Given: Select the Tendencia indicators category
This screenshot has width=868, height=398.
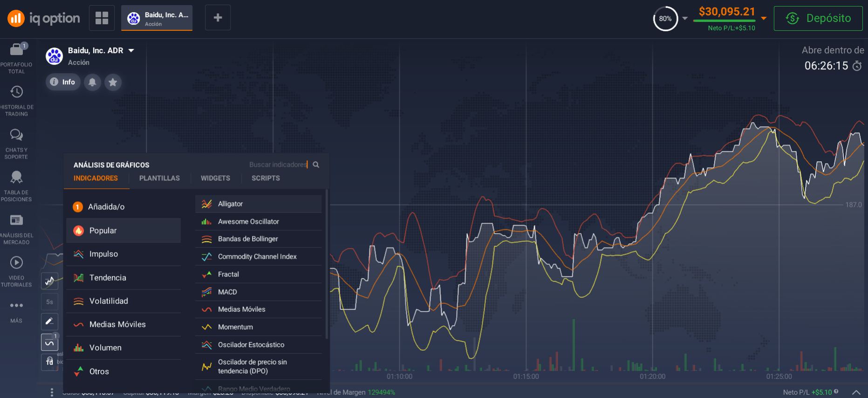Looking at the screenshot, I should click(x=123, y=278).
